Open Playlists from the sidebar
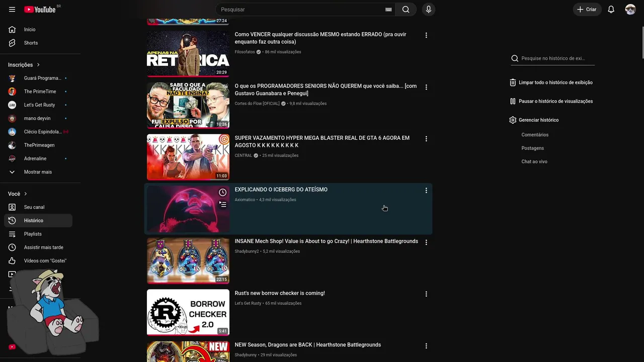 [x=38, y=234]
